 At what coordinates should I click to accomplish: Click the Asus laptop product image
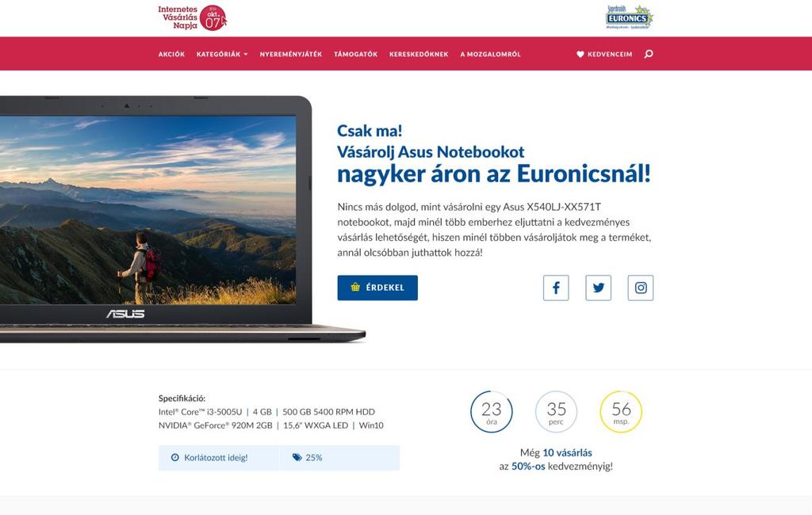182,219
